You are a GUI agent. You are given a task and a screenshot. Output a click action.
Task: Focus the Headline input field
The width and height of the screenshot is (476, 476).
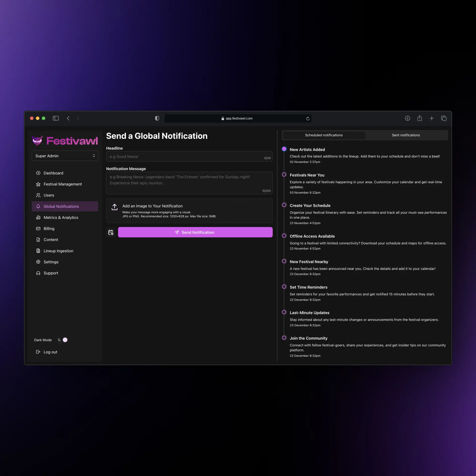(x=189, y=156)
